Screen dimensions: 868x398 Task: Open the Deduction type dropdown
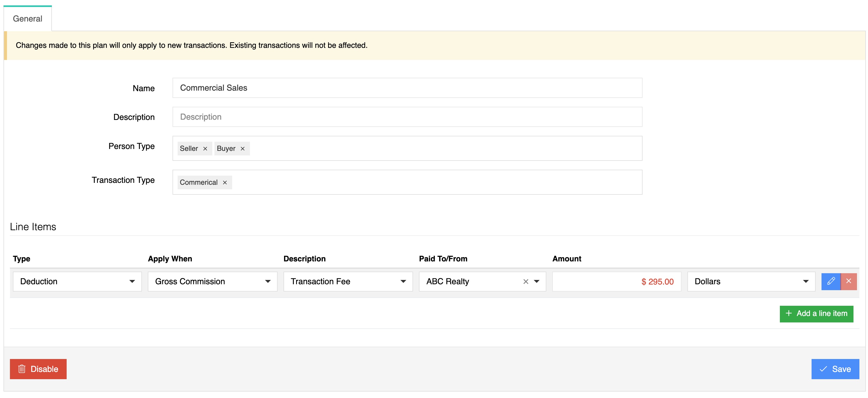click(x=77, y=281)
